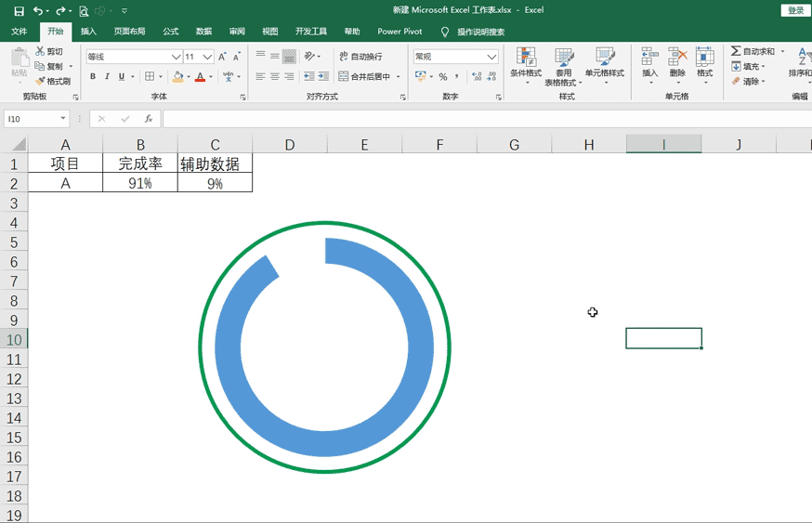Click Merge & Center (合并后居中) button
The image size is (812, 523).
coord(364,76)
